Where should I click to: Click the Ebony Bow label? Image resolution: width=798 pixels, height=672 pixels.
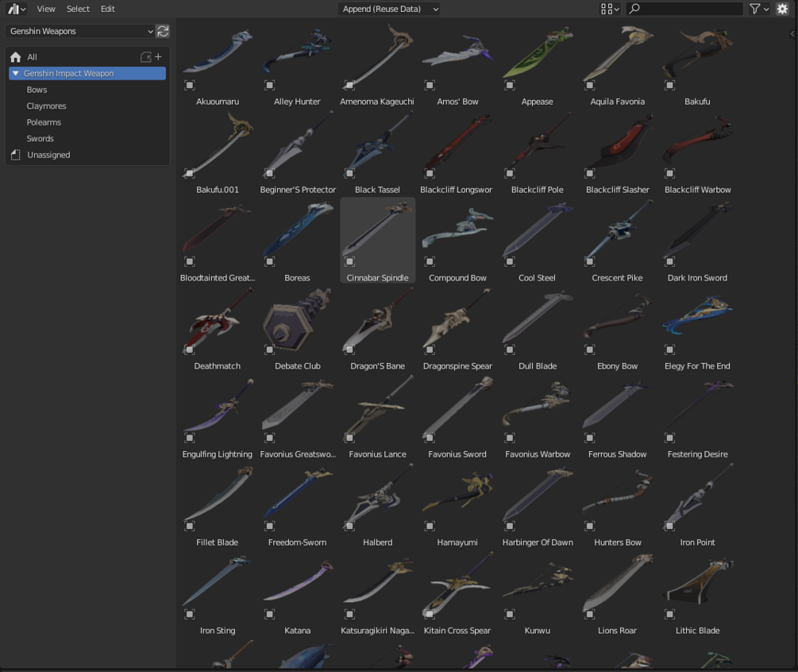617,366
